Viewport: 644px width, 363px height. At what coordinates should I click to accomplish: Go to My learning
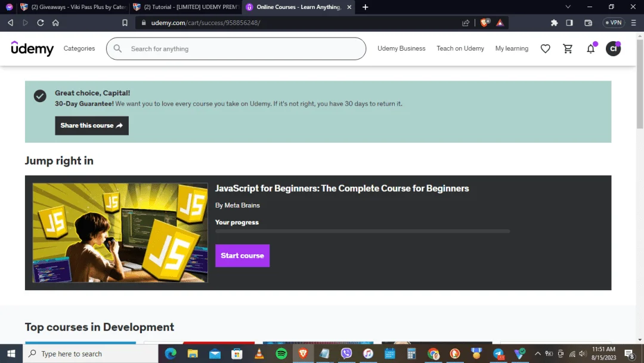click(512, 48)
